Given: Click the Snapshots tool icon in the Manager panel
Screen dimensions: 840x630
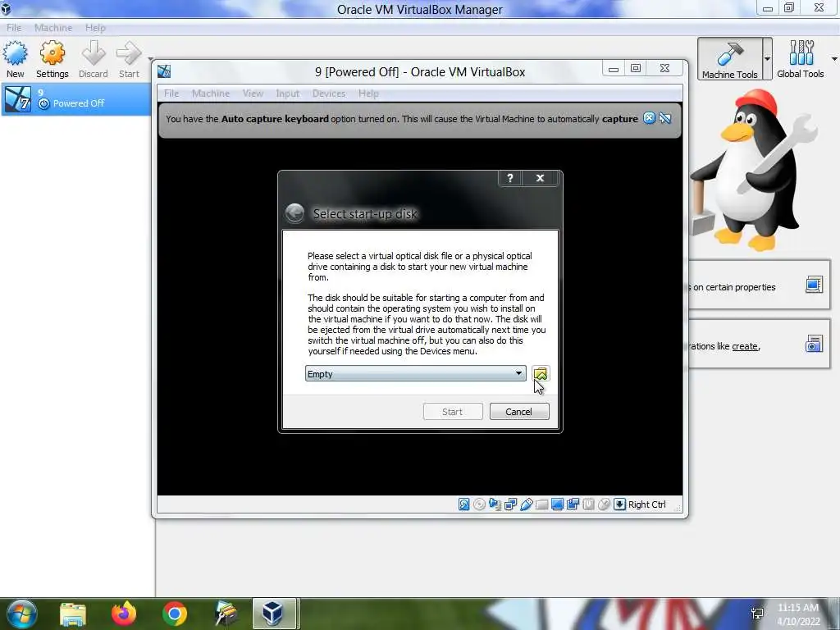Looking at the screenshot, I should (814, 344).
